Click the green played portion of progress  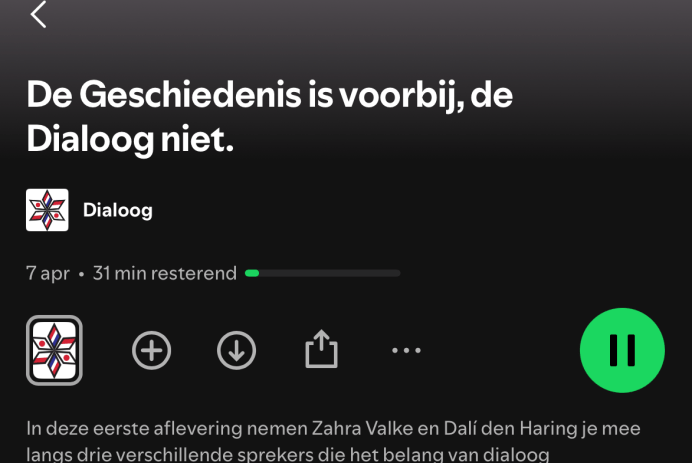[252, 273]
